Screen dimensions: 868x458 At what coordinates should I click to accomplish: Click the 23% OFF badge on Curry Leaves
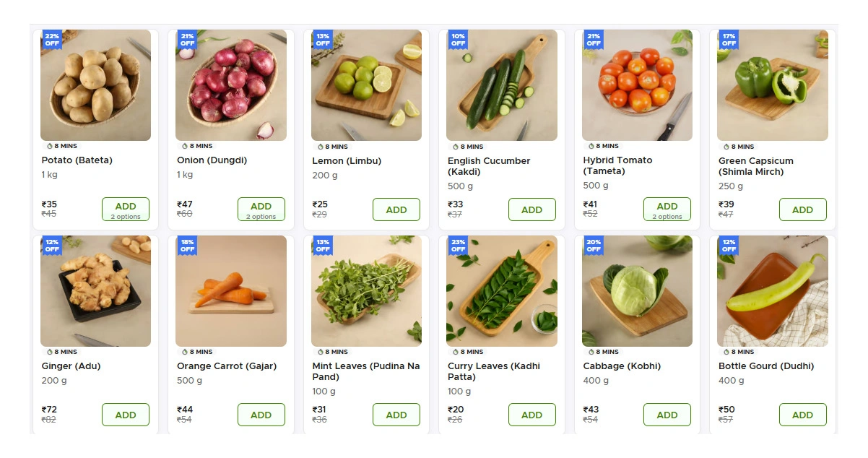[458, 246]
